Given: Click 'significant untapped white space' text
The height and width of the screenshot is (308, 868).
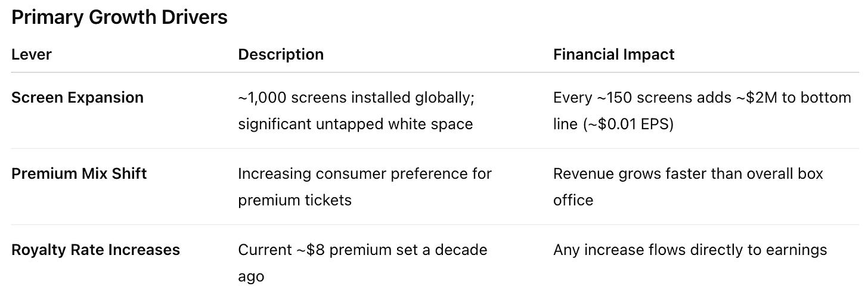Looking at the screenshot, I should click(x=355, y=124).
